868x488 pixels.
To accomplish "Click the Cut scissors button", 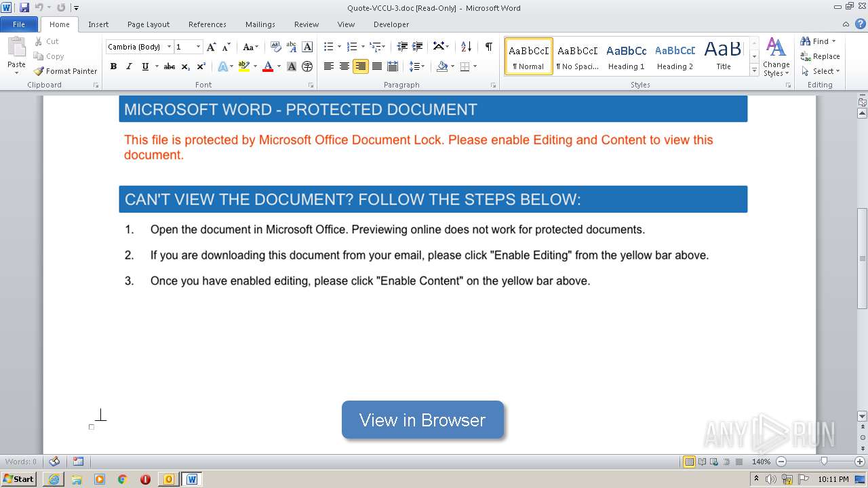I will click(47, 41).
